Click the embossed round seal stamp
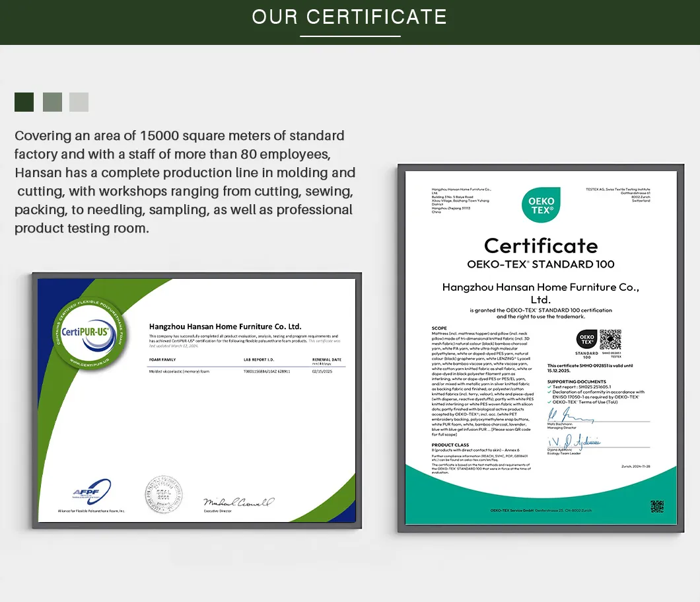The height and width of the screenshot is (602, 700). 163,494
